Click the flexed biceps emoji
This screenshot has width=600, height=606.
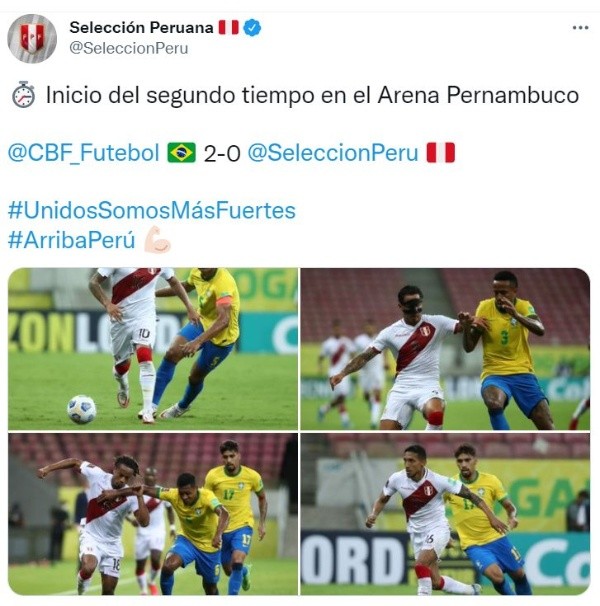click(x=157, y=240)
